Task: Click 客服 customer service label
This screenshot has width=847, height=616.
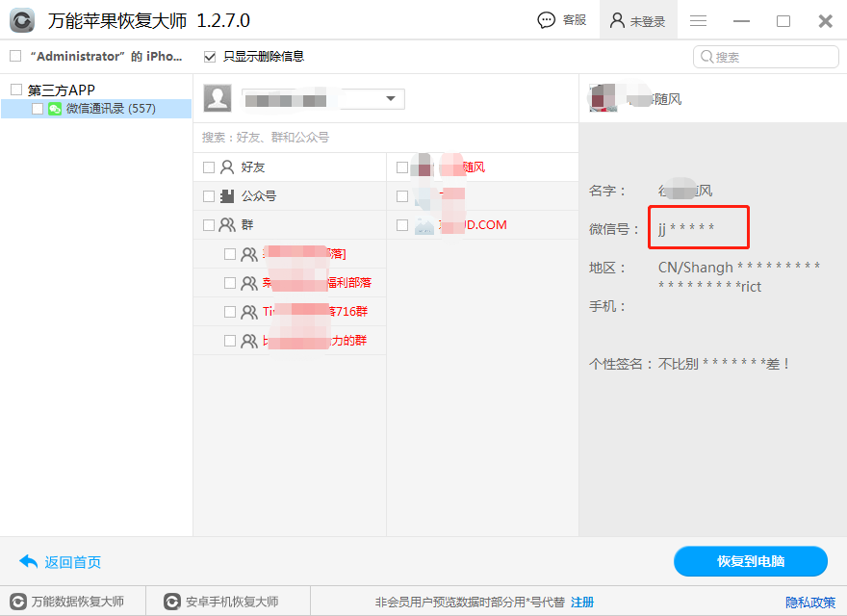Action: tap(575, 20)
